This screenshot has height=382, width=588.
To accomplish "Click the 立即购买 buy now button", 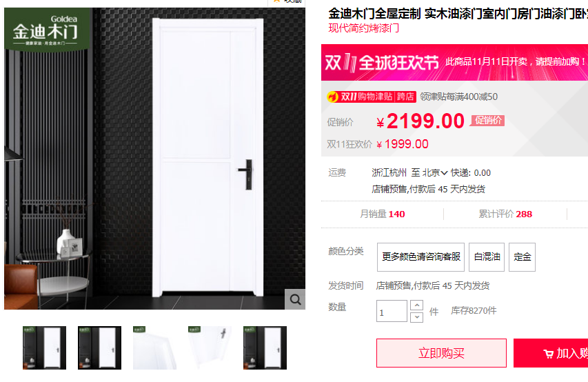I will point(441,353).
